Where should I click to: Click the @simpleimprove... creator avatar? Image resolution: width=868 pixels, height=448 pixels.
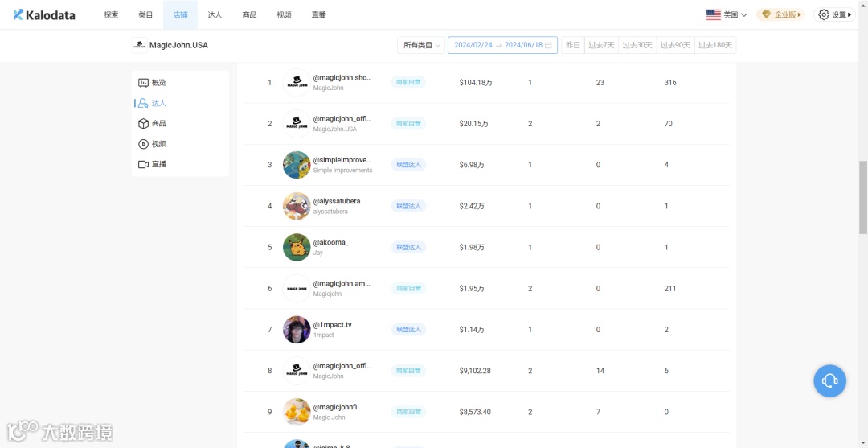coord(297,164)
